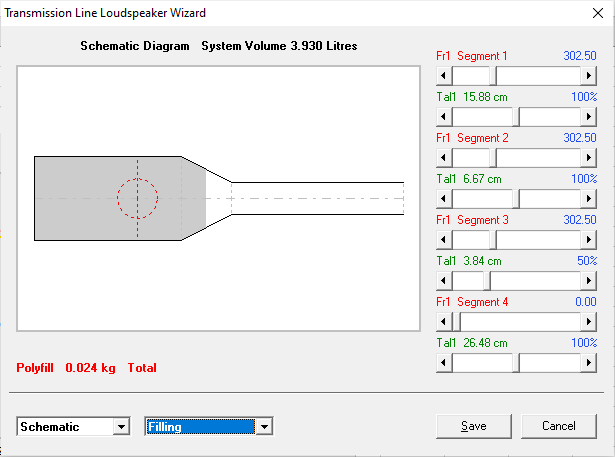Click right arrow of Tal1 6.67 cm scrollbar
The image size is (615, 457).
(x=588, y=198)
